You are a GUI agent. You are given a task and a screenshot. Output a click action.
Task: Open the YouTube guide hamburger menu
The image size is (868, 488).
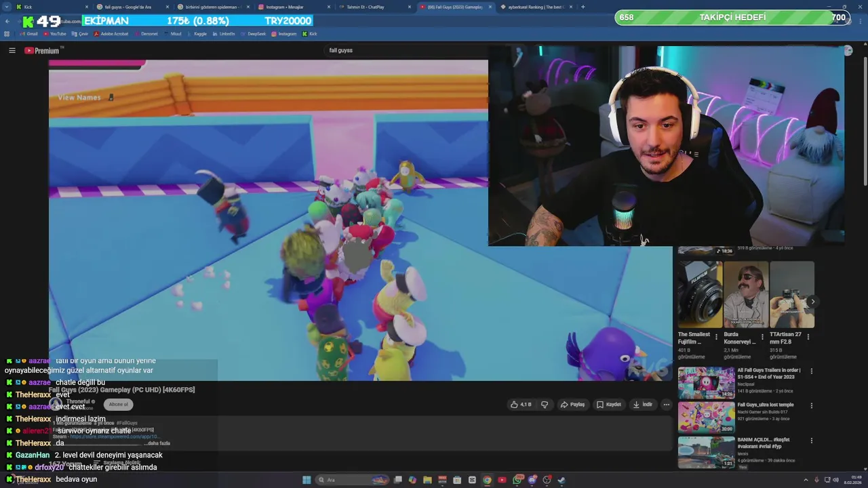click(x=12, y=50)
